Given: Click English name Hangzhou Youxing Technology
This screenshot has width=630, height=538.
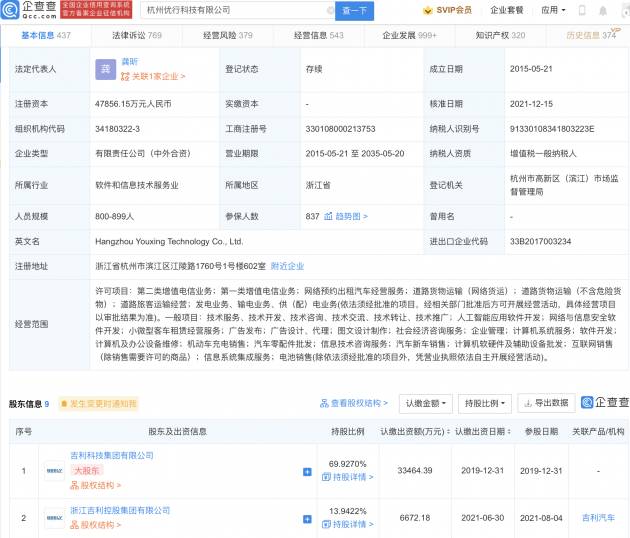Looking at the screenshot, I should tap(169, 241).
